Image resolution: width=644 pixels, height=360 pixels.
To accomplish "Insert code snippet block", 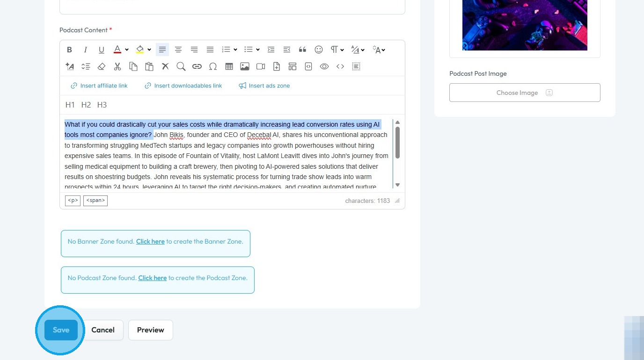I will click(308, 66).
